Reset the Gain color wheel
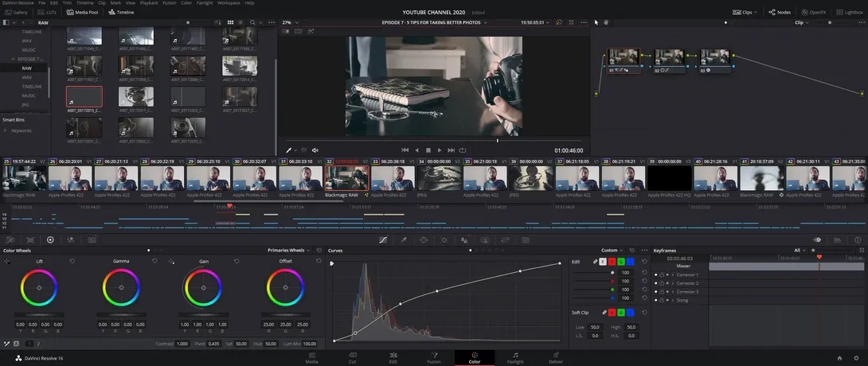This screenshot has width=868, height=366. [237, 261]
